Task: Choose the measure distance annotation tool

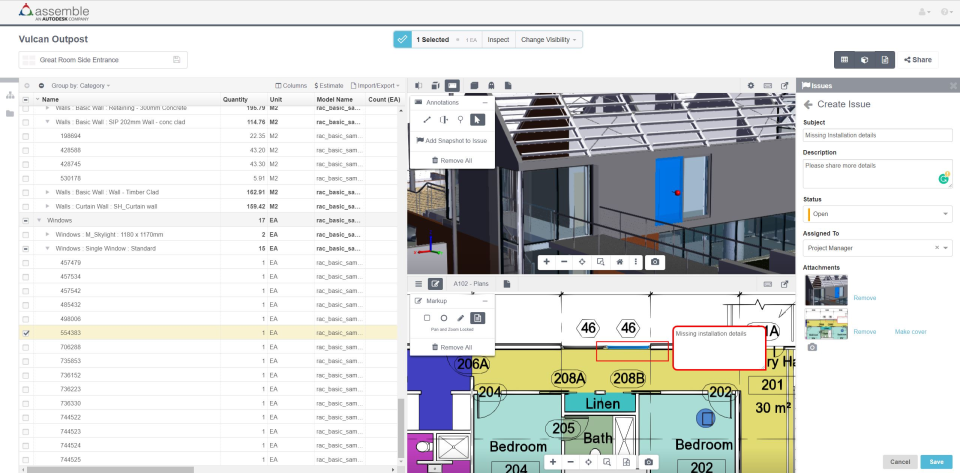Action: [427, 120]
